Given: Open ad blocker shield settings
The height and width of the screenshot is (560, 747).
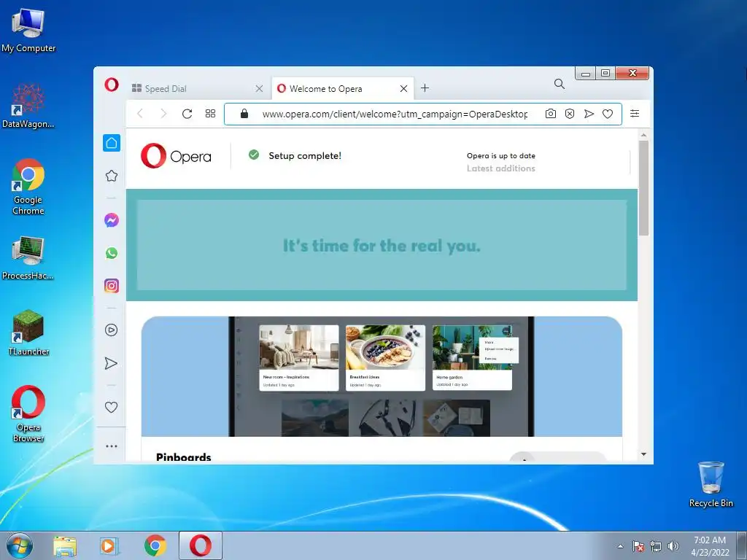Looking at the screenshot, I should click(x=570, y=114).
